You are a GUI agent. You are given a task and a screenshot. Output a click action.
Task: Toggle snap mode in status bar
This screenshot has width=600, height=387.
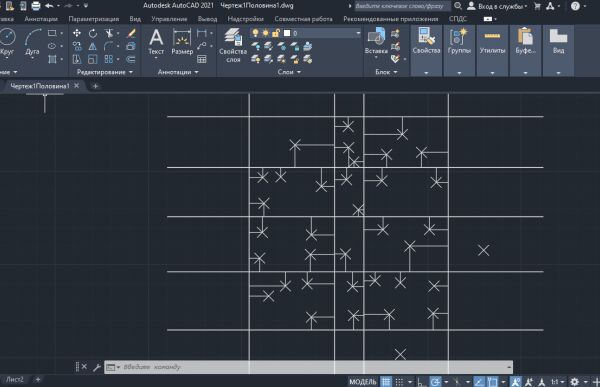(399, 382)
